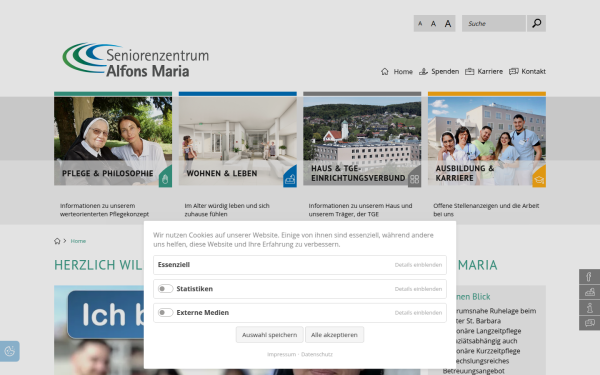Click the grid icon on Haus & TGE tile
The height and width of the screenshot is (375, 600).
click(414, 179)
